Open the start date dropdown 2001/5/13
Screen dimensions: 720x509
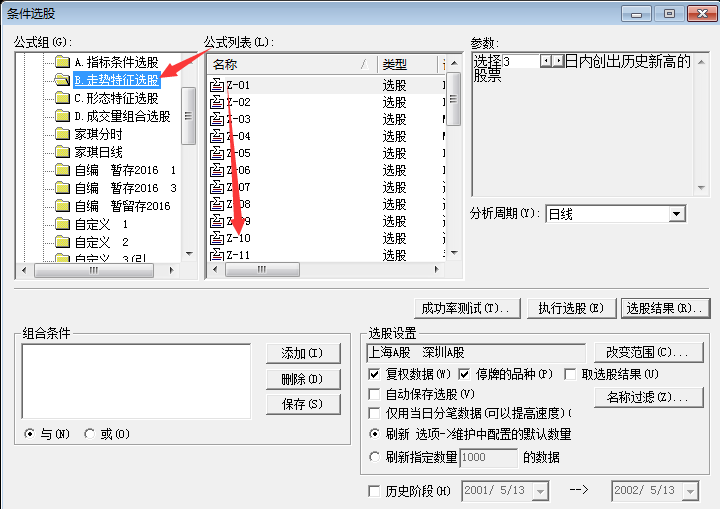pos(540,491)
